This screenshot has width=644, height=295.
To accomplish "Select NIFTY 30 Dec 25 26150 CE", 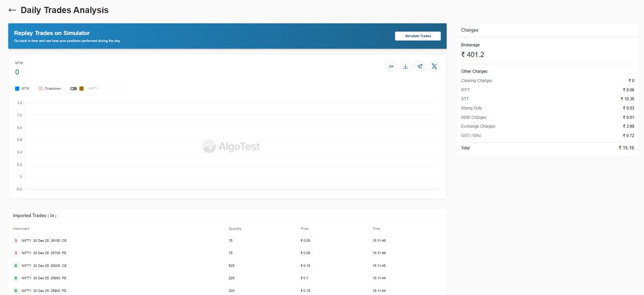I will [44, 240].
